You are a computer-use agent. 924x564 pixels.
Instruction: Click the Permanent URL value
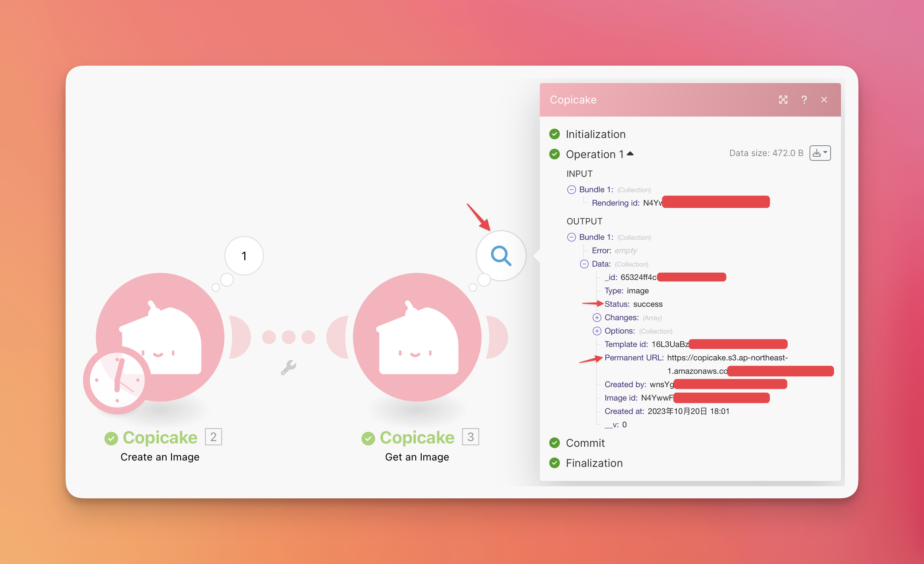(x=750, y=364)
